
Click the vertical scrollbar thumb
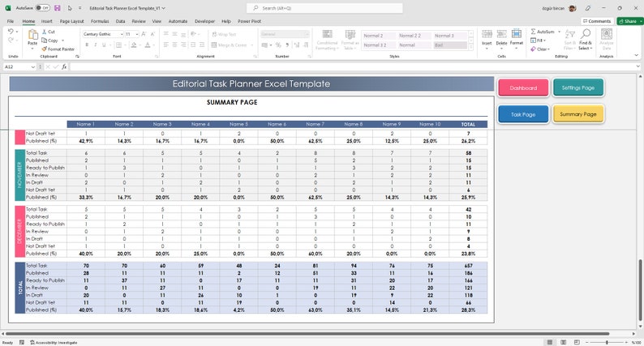tap(639, 288)
